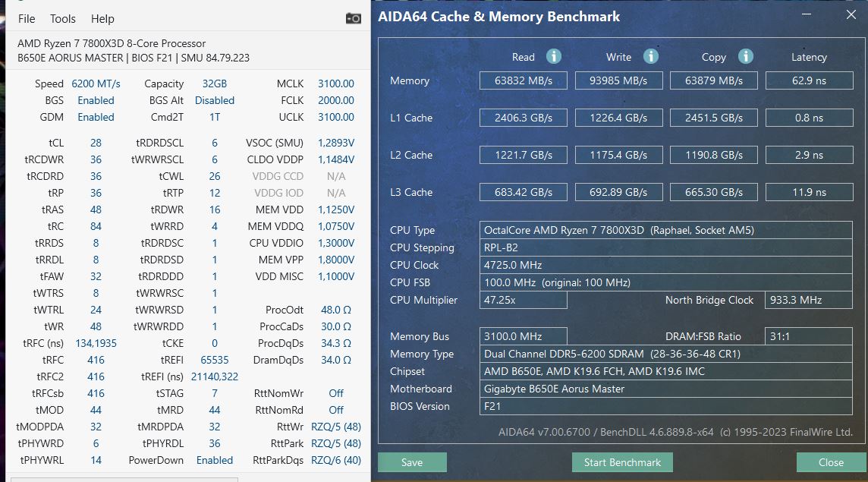The height and width of the screenshot is (482, 868).
Task: Click the tPHYRDL value 36
Action: pos(214,443)
